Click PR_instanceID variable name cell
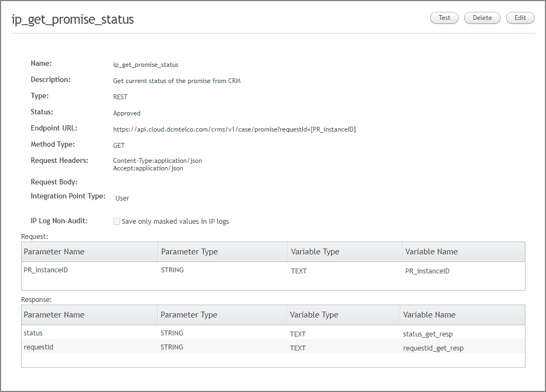Screen dimensions: 546x392 point(427,271)
